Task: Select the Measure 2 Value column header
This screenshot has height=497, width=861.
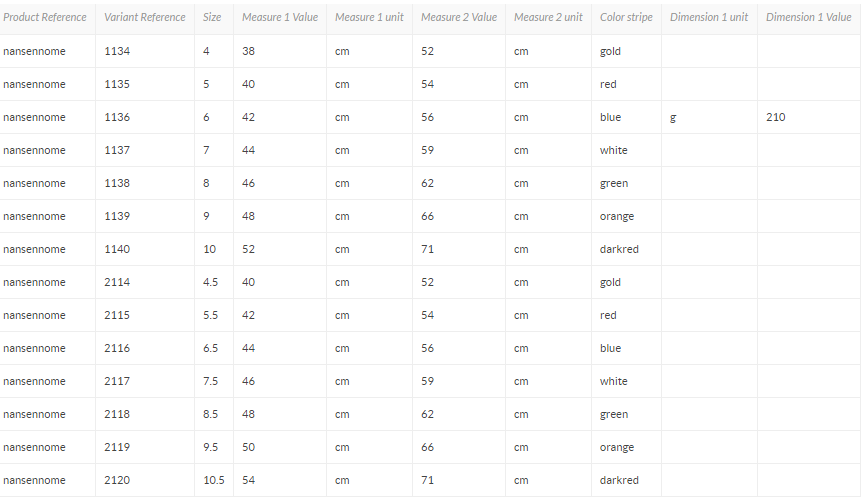Action: pos(458,17)
